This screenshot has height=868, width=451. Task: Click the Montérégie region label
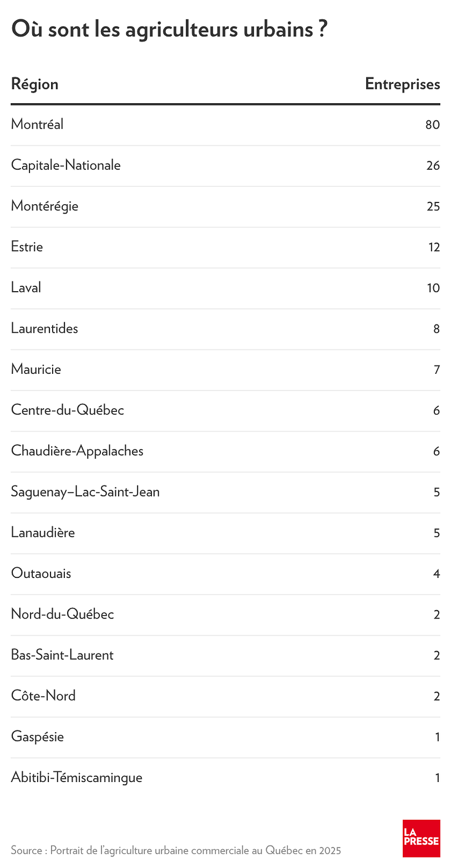coord(44,206)
